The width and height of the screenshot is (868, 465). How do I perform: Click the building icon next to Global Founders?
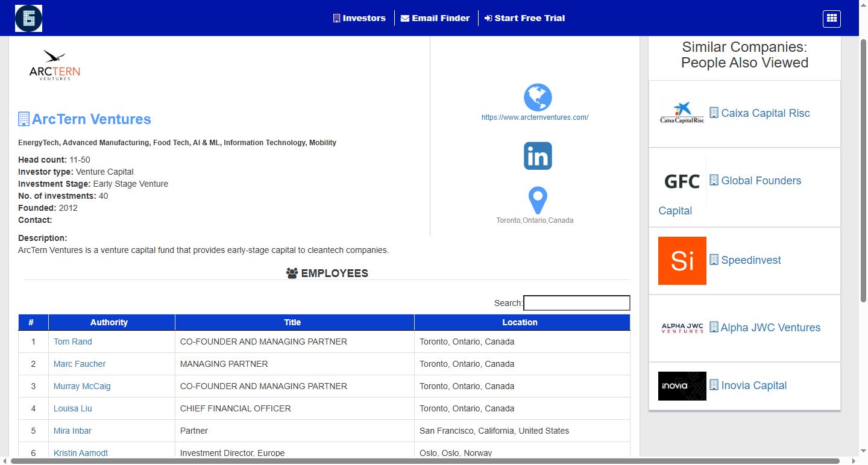(x=714, y=180)
